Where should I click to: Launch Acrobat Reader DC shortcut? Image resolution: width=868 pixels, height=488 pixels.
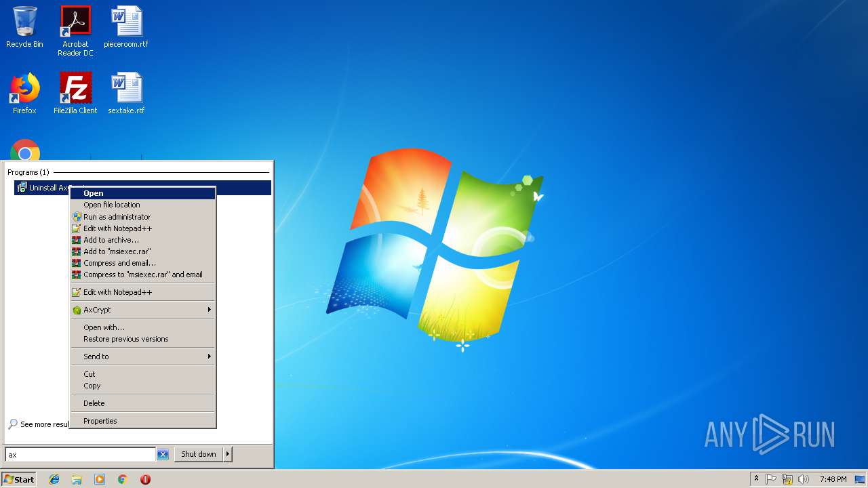click(75, 31)
